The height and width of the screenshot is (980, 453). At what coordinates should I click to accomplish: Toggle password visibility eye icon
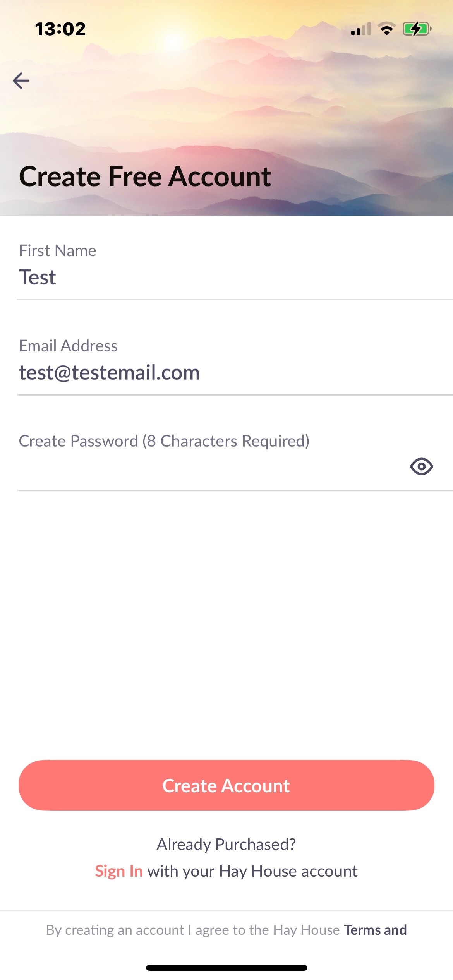click(421, 466)
